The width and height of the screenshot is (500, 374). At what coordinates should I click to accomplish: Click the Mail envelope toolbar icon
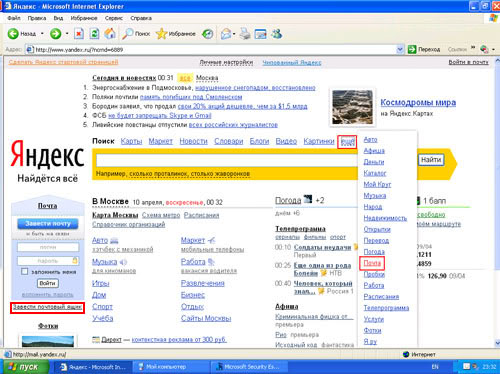pos(226,34)
